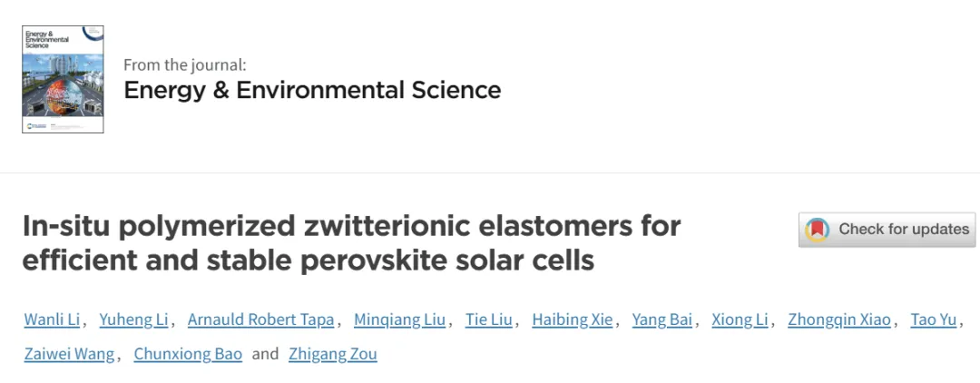Click the Check for updates button
Image resolution: width=980 pixels, height=383 pixels.
(x=887, y=230)
